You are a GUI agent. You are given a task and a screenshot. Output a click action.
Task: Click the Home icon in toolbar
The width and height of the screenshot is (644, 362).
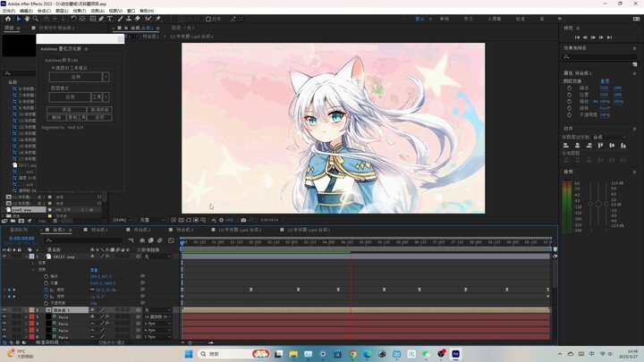coord(6,18)
